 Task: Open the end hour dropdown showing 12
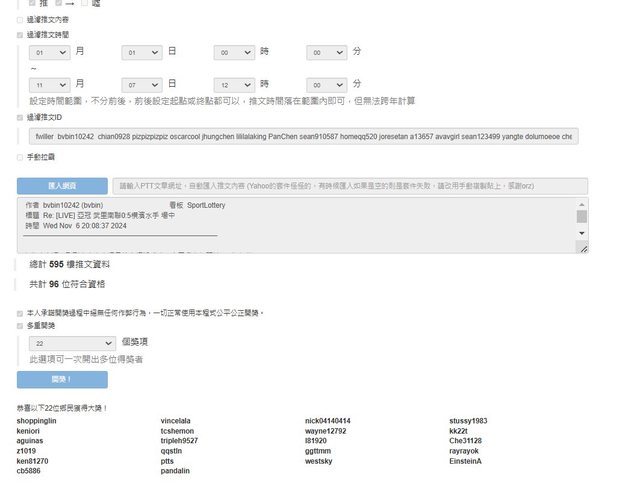coord(234,85)
